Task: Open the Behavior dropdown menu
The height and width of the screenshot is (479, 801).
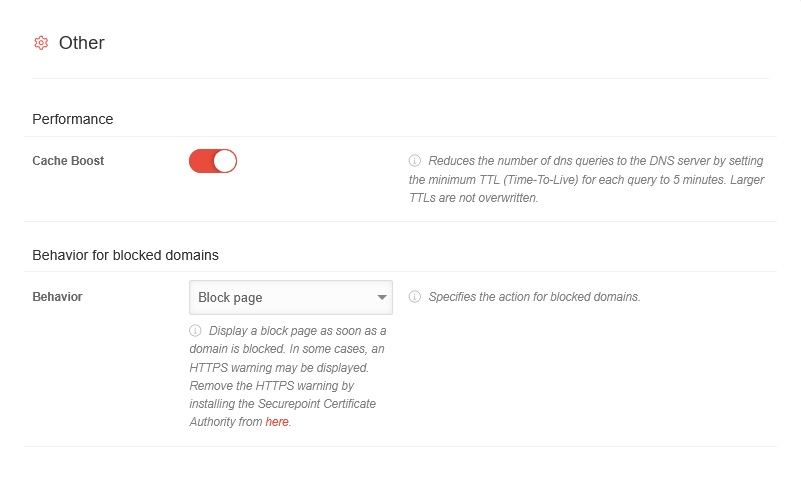Action: click(x=290, y=297)
